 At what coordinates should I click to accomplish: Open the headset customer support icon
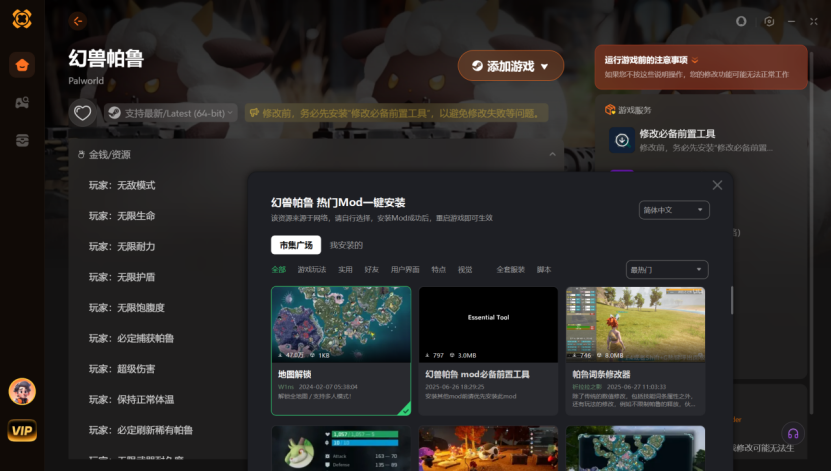(793, 433)
